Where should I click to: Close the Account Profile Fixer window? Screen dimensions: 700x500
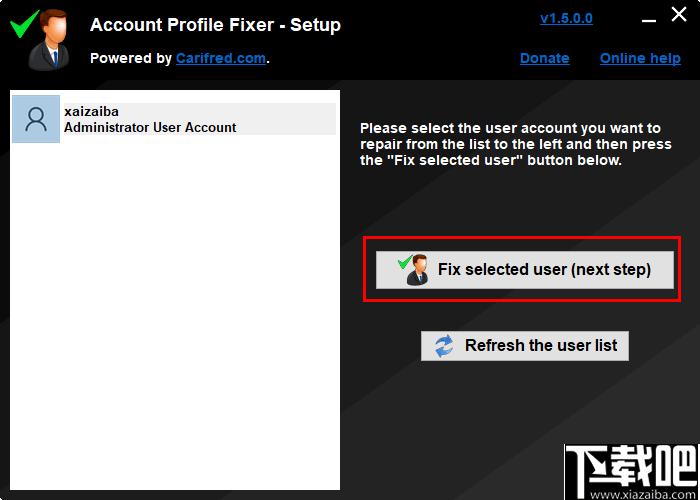pyautogui.click(x=679, y=15)
